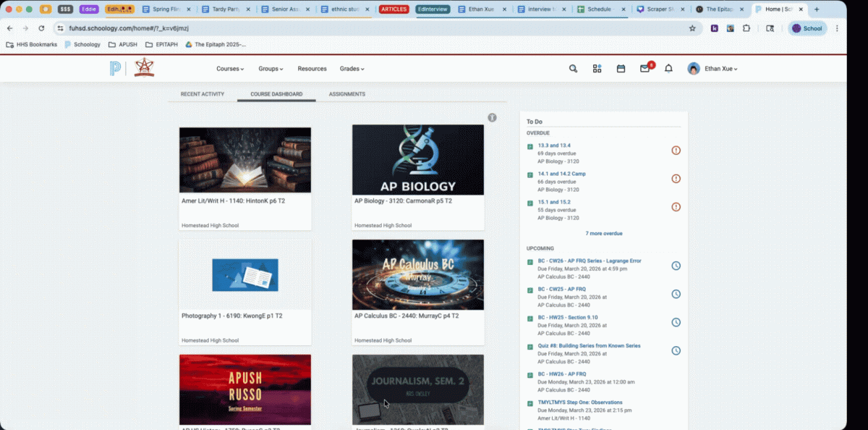
Task: Expand the Eddie tab group
Action: click(89, 9)
